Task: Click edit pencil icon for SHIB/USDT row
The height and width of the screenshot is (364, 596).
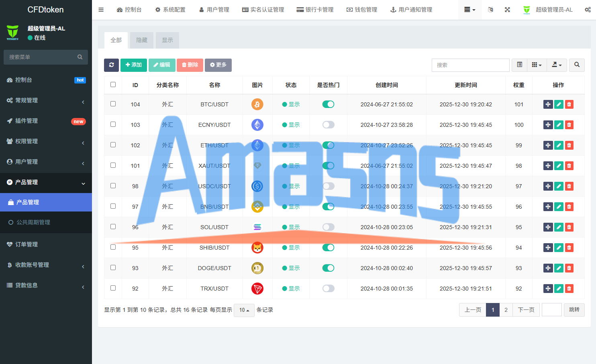Action: pos(559,248)
